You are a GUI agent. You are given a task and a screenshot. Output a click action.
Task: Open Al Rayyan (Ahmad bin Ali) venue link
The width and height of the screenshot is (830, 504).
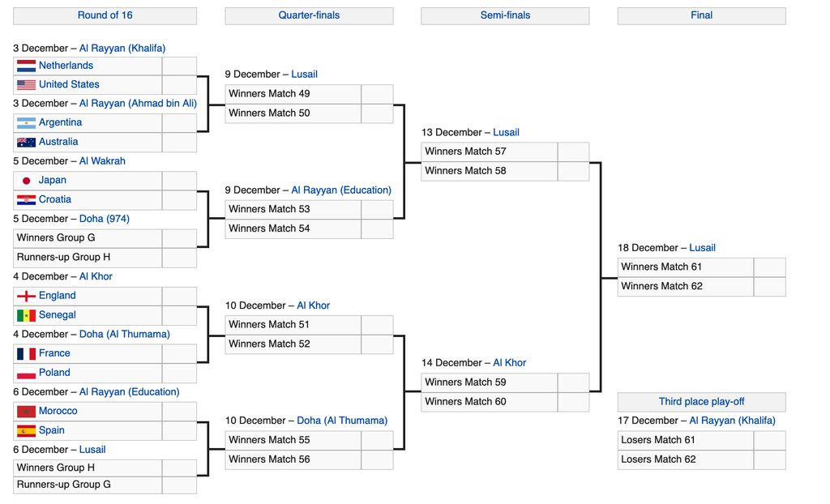(138, 103)
